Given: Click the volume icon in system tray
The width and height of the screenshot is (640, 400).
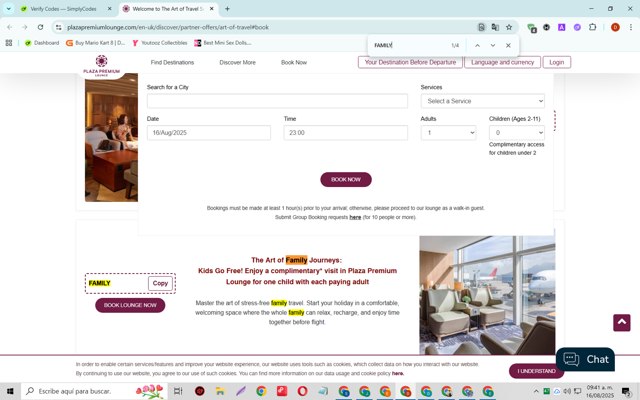Looking at the screenshot, I should coord(567,391).
